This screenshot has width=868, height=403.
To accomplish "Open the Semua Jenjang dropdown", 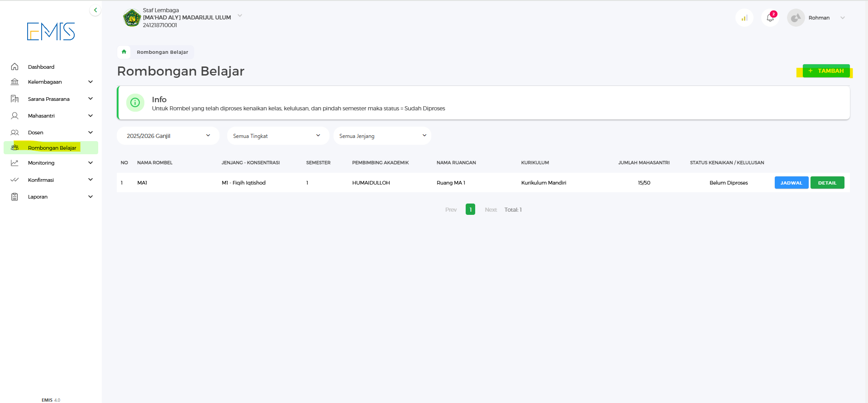I will pos(382,136).
